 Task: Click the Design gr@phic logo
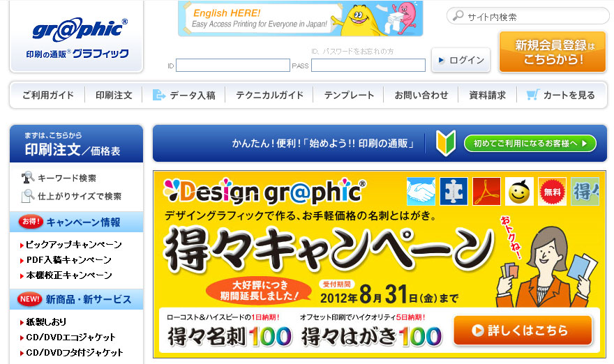264,191
